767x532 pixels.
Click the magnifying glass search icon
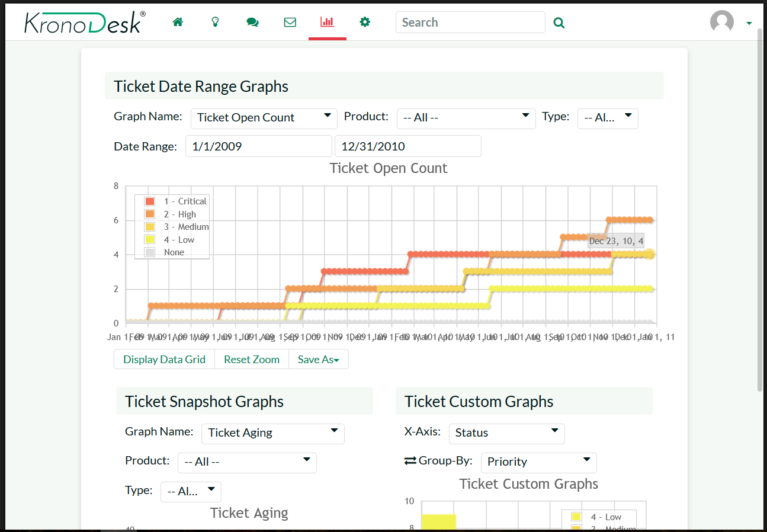(x=559, y=23)
